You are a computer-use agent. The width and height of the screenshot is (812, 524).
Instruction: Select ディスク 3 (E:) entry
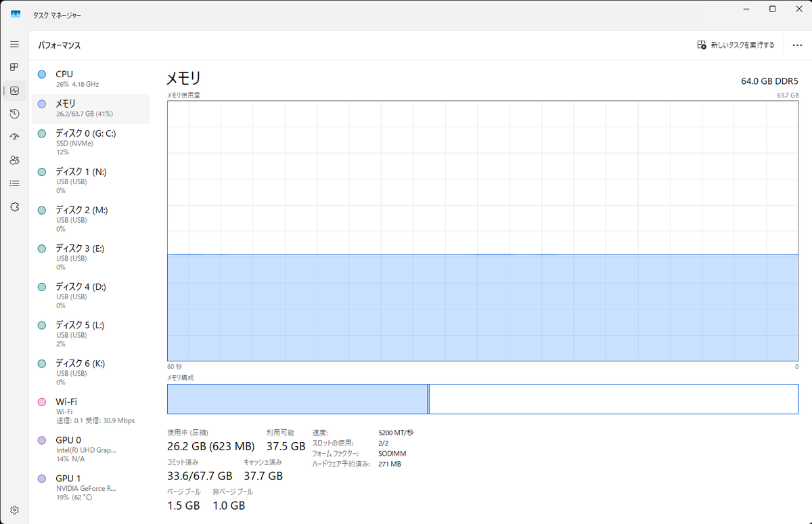click(91, 257)
